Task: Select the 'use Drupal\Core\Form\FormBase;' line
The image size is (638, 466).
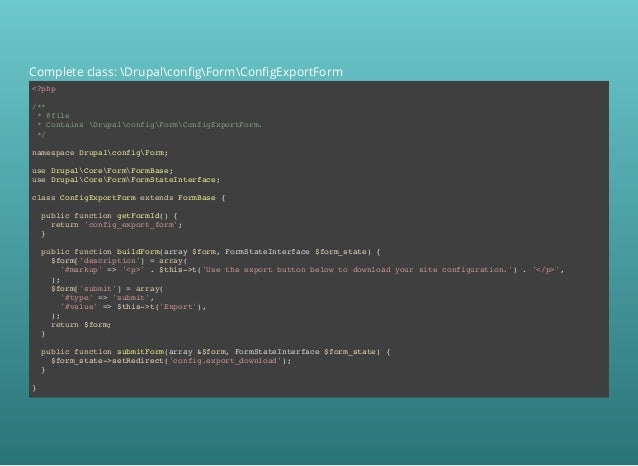Action: [x=103, y=171]
